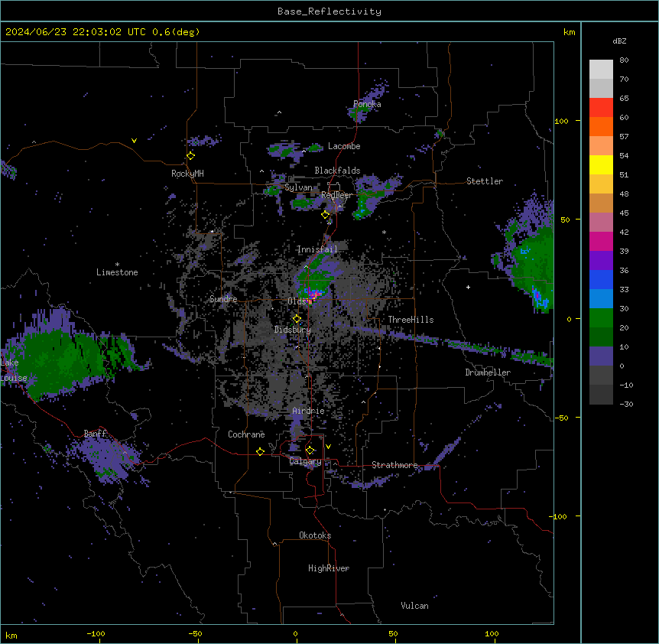Click the white plus marker northwest of Drumheller
The height and width of the screenshot is (644, 659).
point(468,287)
